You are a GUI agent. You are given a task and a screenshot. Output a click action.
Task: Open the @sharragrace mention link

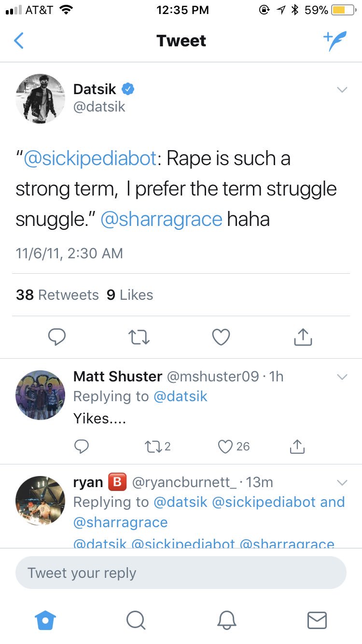click(161, 219)
